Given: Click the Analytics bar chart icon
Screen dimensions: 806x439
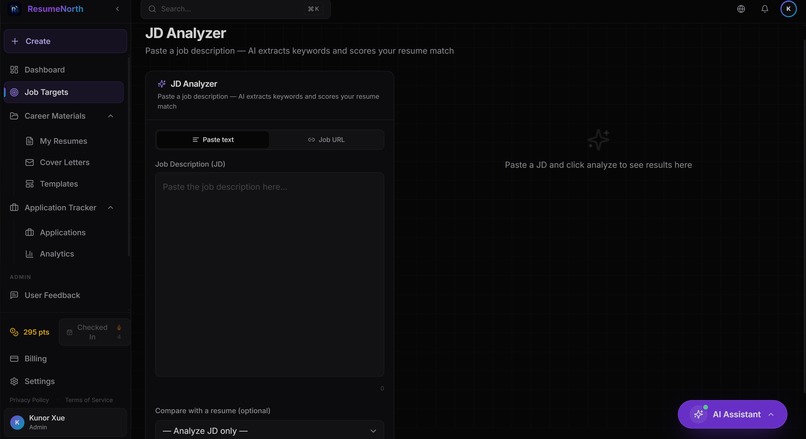Looking at the screenshot, I should coord(29,254).
